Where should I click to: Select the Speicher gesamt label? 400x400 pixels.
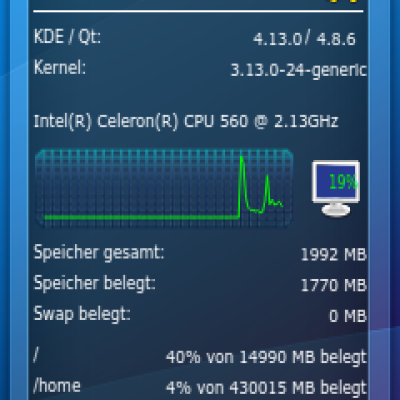tap(99, 252)
